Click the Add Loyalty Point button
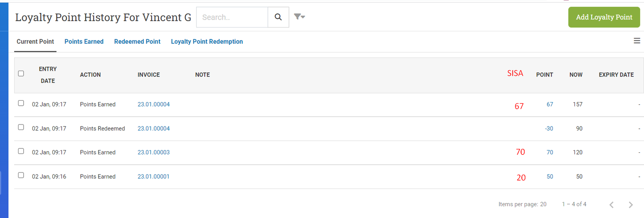Viewport: 644px width, 218px height. click(x=604, y=17)
